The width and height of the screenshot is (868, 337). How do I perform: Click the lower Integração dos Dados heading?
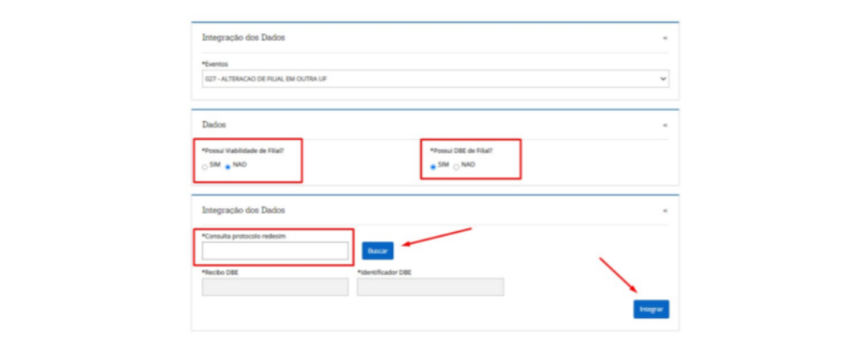point(243,210)
